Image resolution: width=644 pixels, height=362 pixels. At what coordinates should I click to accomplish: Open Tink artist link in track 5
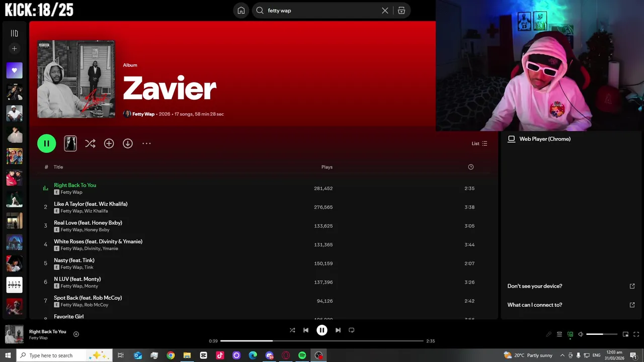click(x=89, y=267)
